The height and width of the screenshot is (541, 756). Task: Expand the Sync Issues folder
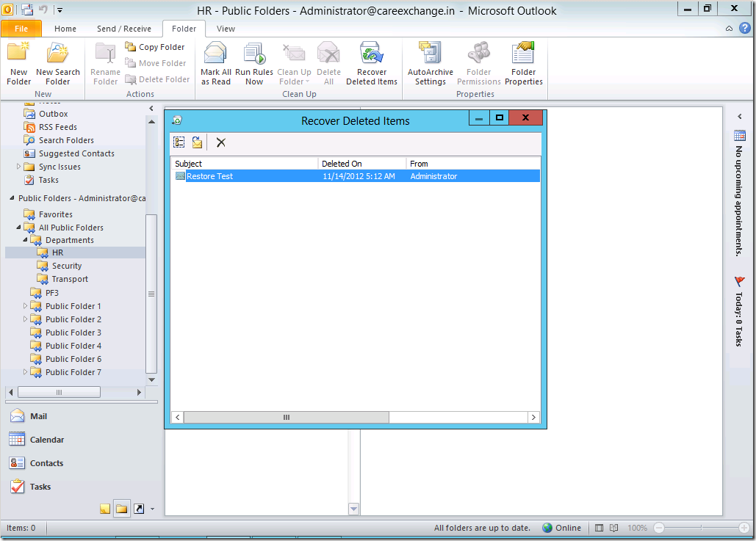tap(19, 166)
